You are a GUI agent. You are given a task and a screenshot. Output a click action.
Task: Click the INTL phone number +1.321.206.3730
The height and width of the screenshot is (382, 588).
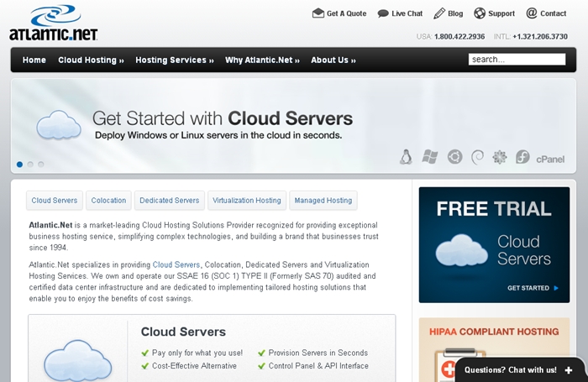click(x=540, y=37)
